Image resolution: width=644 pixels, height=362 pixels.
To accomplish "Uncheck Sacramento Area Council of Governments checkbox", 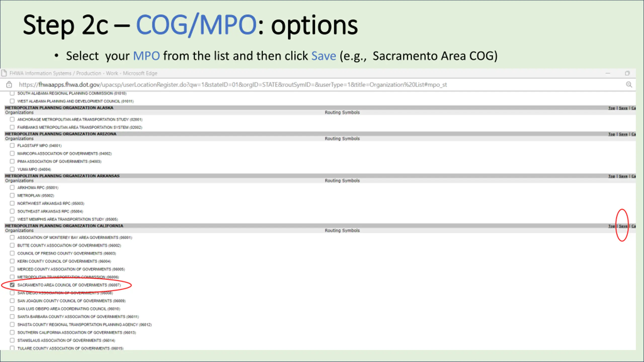I will point(12,285).
